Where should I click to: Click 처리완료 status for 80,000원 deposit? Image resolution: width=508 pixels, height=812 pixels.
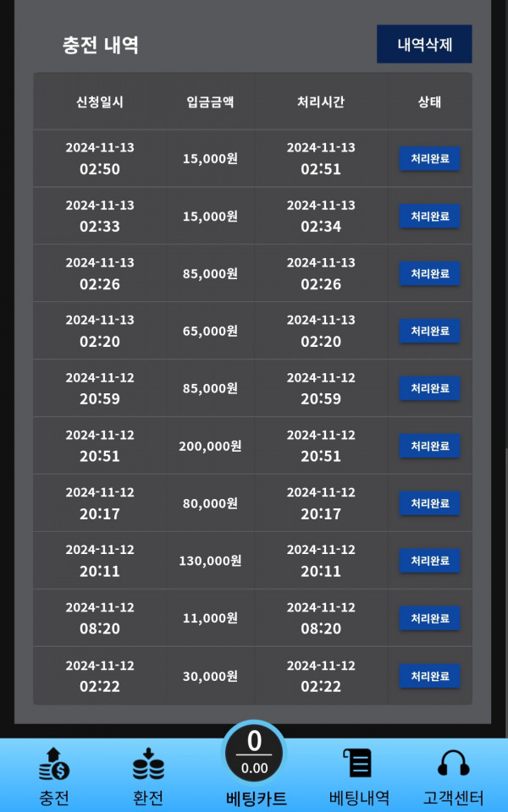point(429,503)
